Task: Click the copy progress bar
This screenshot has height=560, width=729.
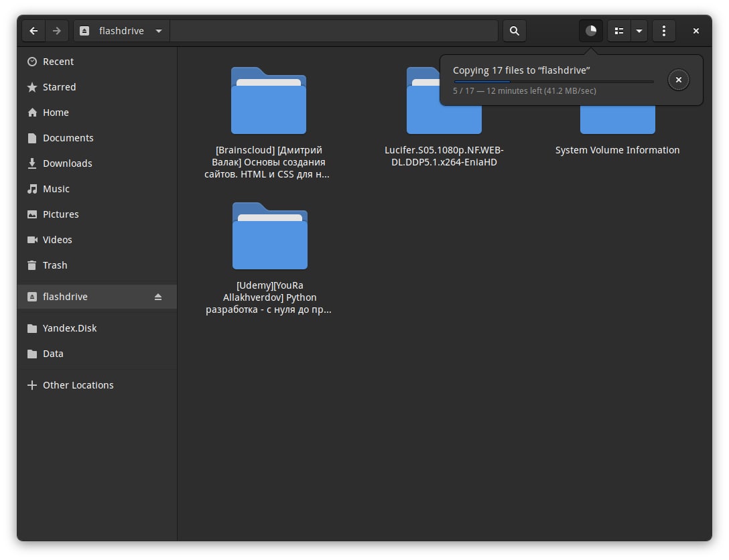Action: pyautogui.click(x=553, y=81)
